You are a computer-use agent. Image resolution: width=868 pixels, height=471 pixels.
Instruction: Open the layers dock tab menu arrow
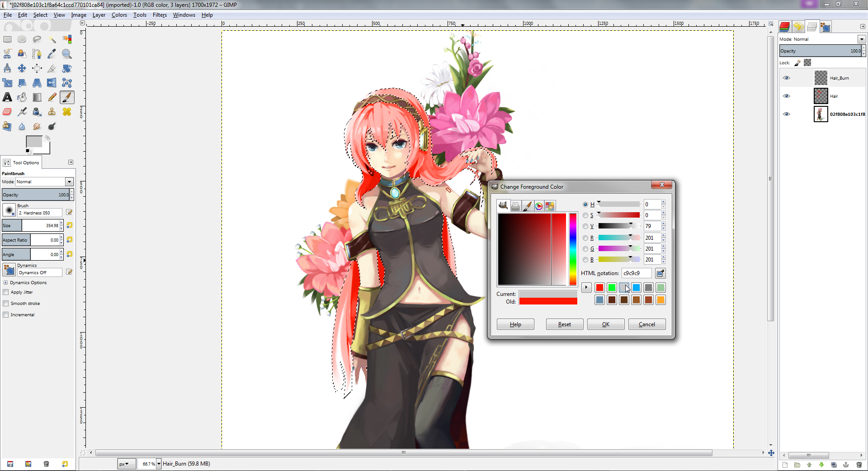[862, 27]
